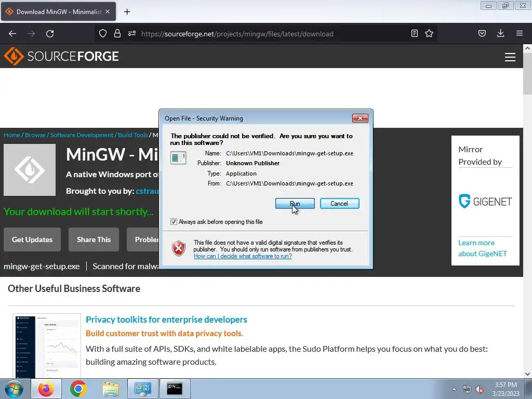This screenshot has width=532, height=399.
Task: Open the Pocket save icon
Action: tap(482, 33)
